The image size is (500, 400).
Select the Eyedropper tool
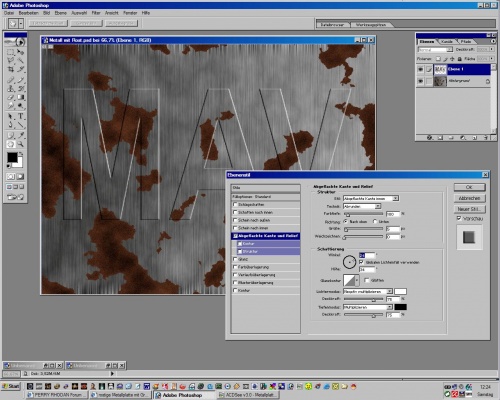tap(21, 135)
